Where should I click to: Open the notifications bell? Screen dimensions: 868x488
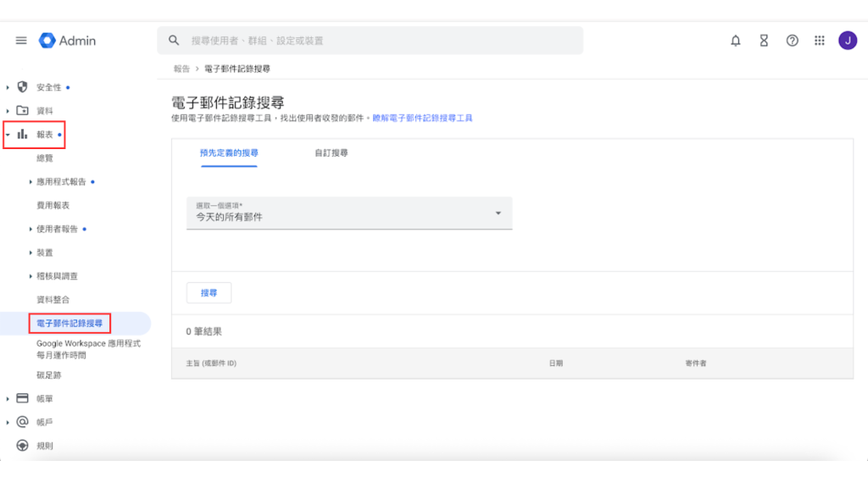click(x=735, y=41)
